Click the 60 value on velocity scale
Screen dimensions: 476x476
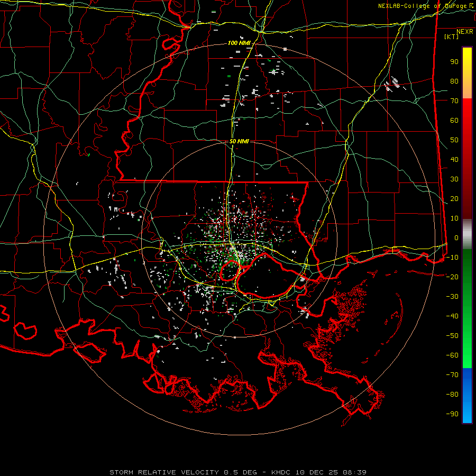454,121
